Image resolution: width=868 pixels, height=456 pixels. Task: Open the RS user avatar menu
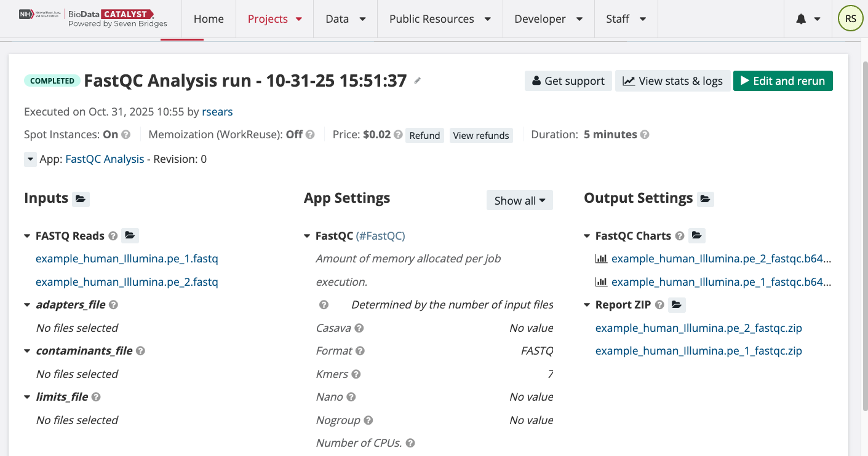tap(850, 19)
